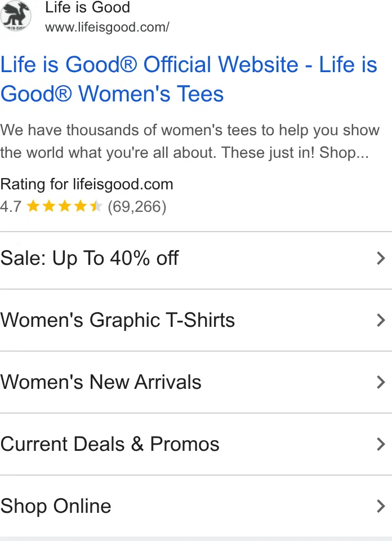This screenshot has height=541, width=392.
Task: Click the 4.7 rating number
Action: (x=11, y=207)
